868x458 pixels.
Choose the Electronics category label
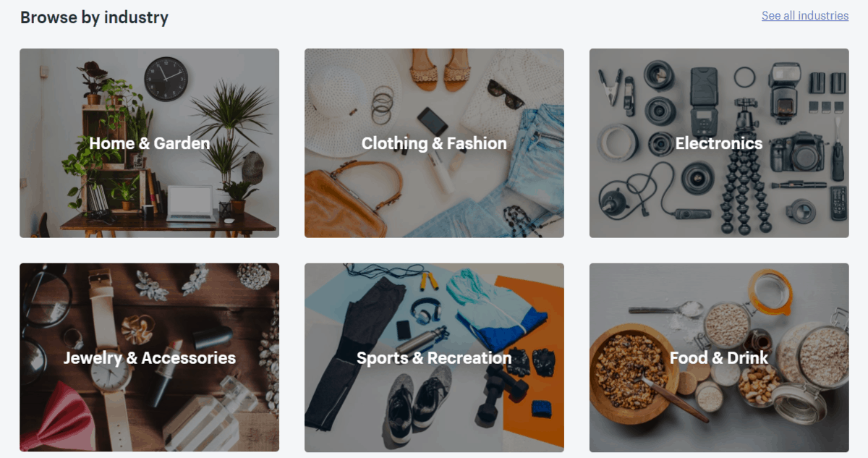[719, 143]
